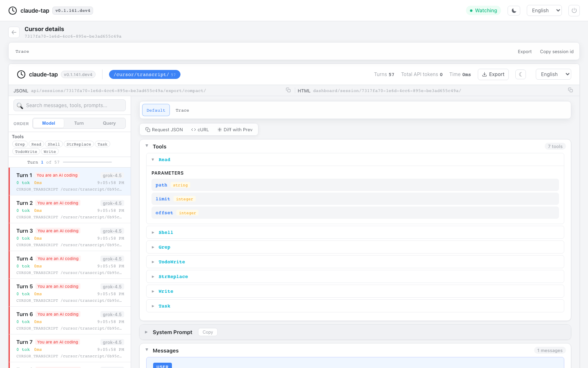Collapse the Tools section
588x368 pixels.
(x=147, y=146)
